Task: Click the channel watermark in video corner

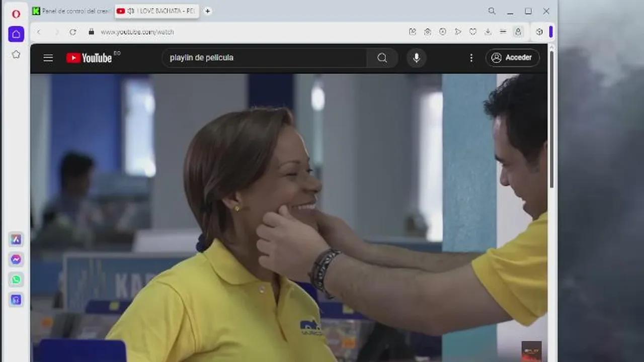Action: 531,351
